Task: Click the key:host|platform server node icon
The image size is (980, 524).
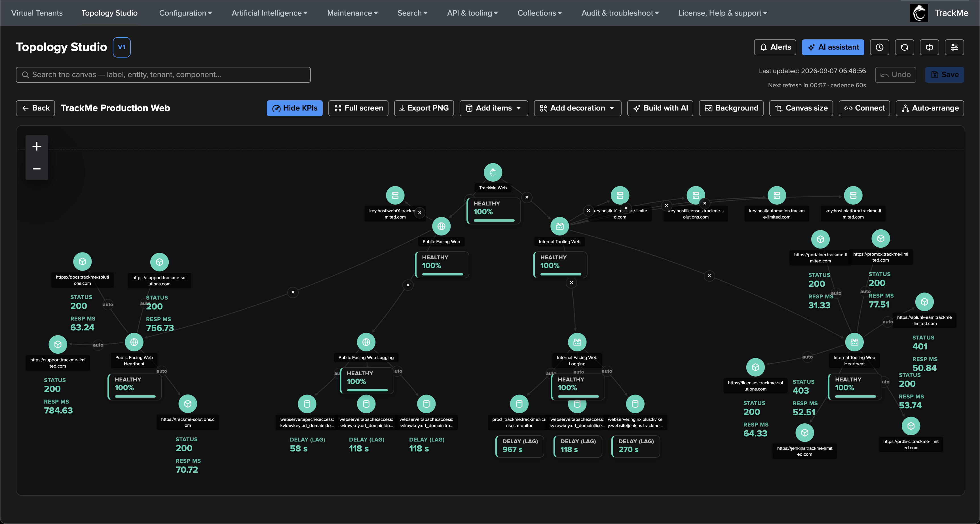Action: [x=853, y=196]
